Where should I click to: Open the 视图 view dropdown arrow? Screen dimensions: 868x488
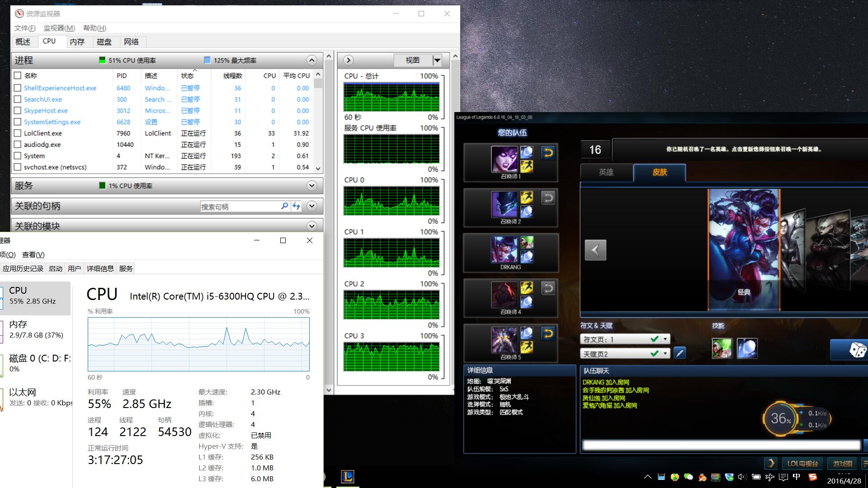coord(437,60)
